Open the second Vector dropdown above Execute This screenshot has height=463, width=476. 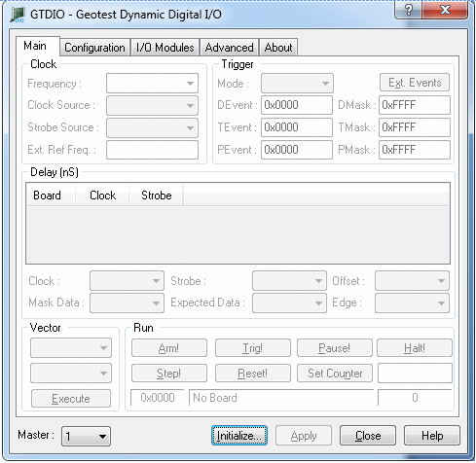(x=71, y=373)
